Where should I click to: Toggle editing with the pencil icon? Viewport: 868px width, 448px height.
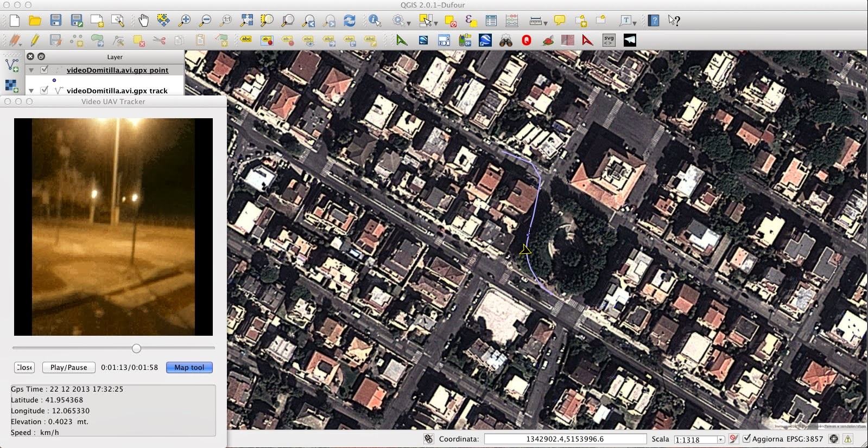(35, 40)
